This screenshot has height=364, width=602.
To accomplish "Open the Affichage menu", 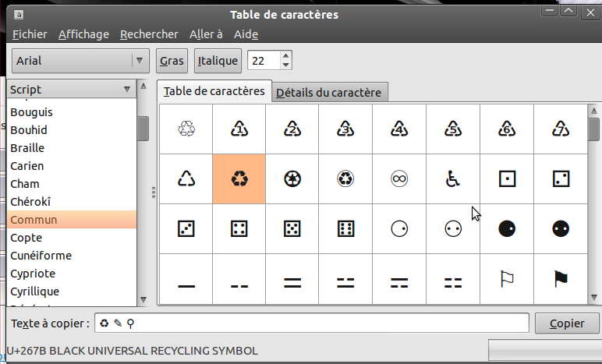I will [83, 34].
